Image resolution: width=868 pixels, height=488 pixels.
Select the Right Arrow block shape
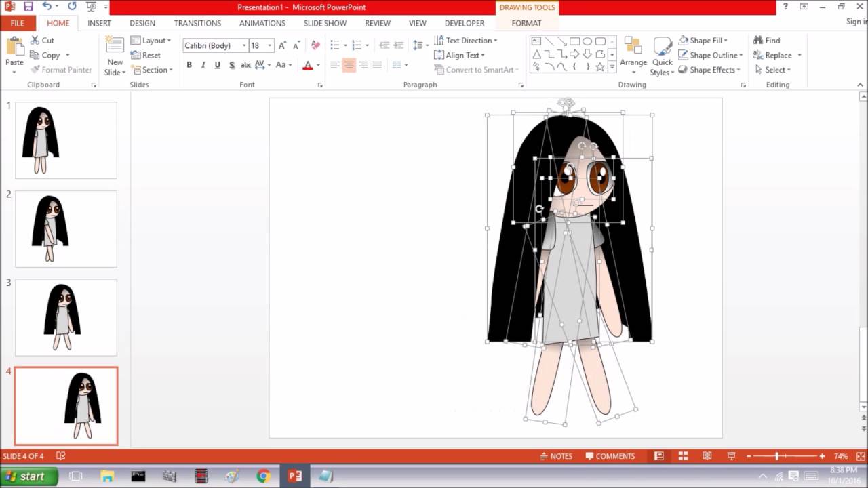click(574, 54)
